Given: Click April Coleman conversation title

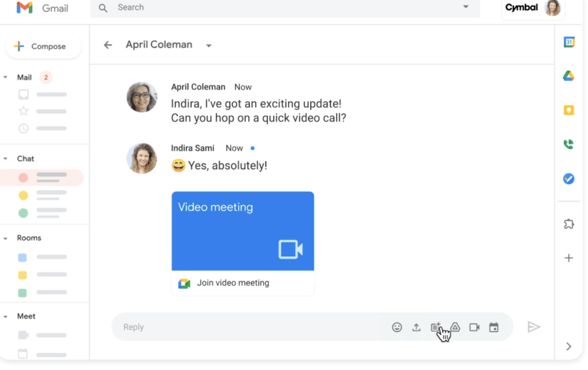Looking at the screenshot, I should [x=159, y=45].
